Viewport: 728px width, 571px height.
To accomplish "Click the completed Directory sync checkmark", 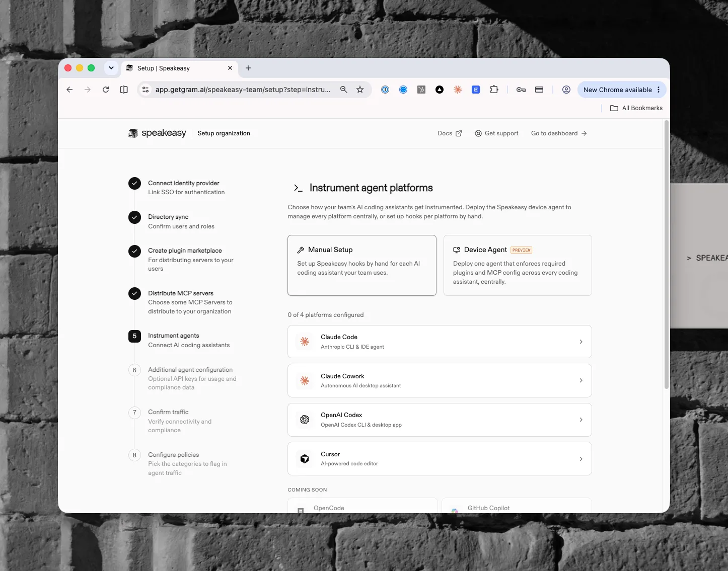I will (x=134, y=217).
